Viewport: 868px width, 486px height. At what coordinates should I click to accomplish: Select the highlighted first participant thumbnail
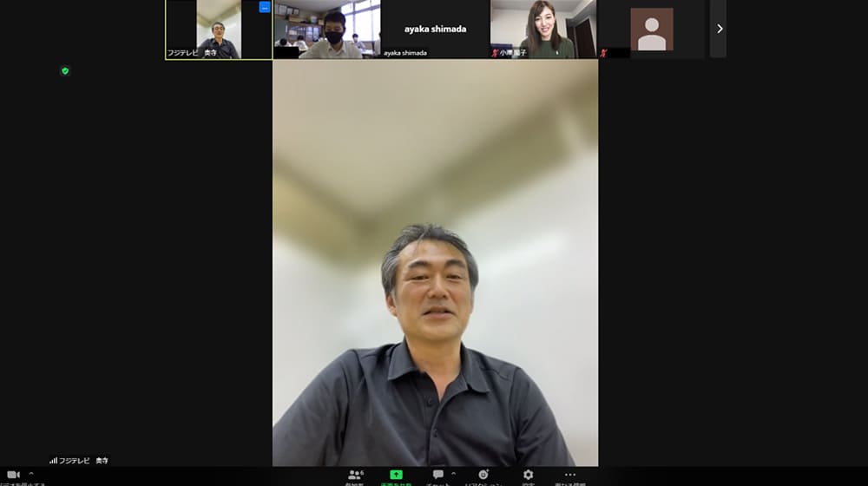click(218, 30)
